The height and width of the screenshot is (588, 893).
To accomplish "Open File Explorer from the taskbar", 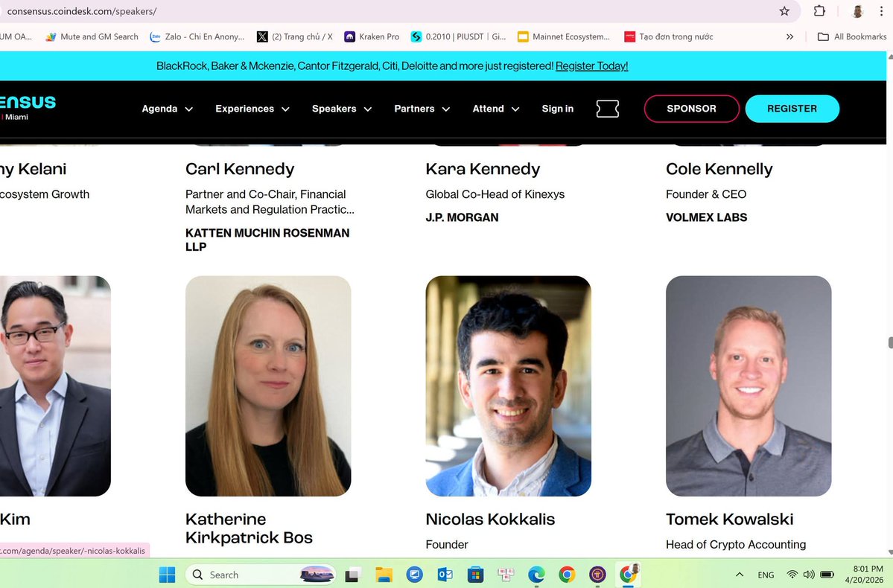I will [384, 575].
